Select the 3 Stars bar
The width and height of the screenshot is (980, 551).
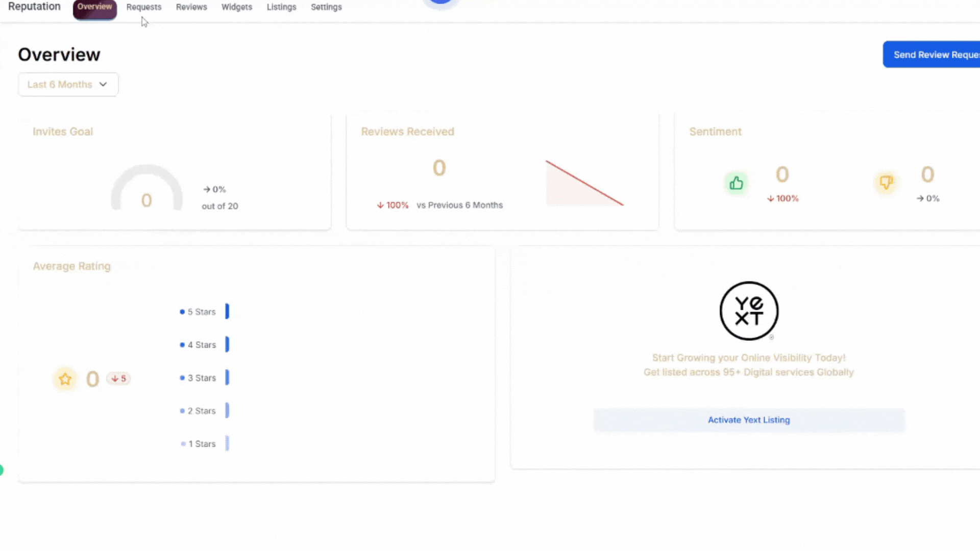tap(227, 378)
